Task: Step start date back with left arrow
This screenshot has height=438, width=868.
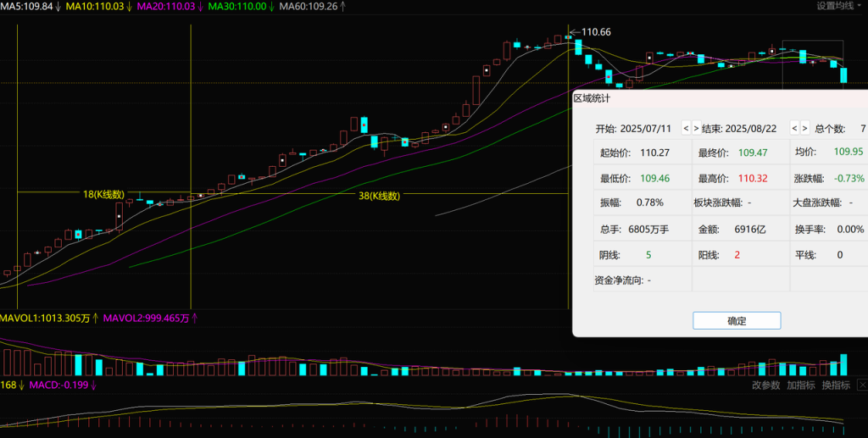Action: pyautogui.click(x=686, y=129)
